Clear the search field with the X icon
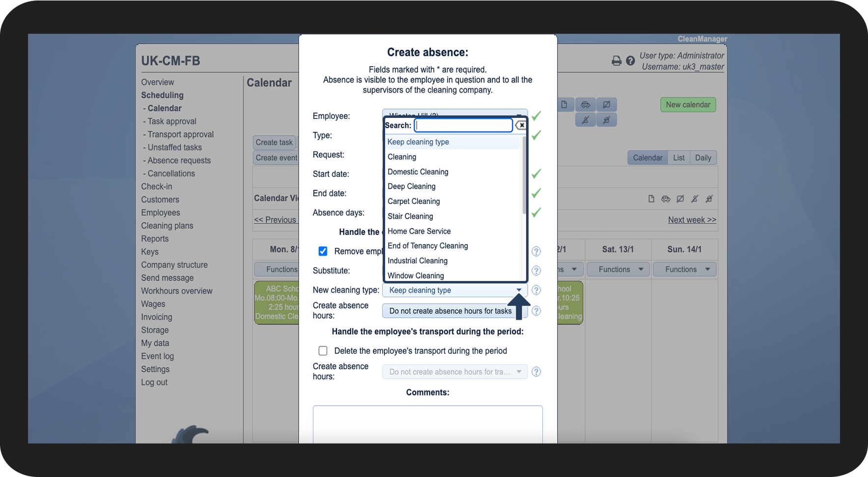 click(521, 125)
